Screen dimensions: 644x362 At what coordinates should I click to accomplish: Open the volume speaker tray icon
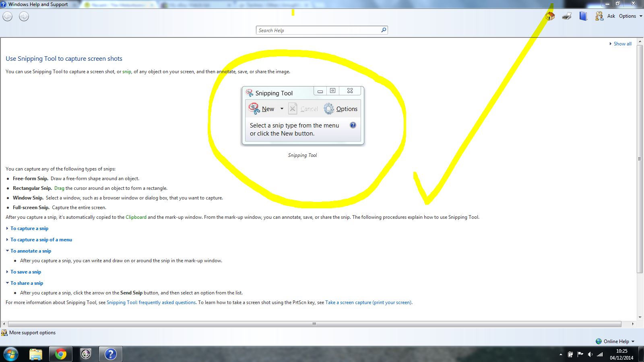(x=590, y=354)
